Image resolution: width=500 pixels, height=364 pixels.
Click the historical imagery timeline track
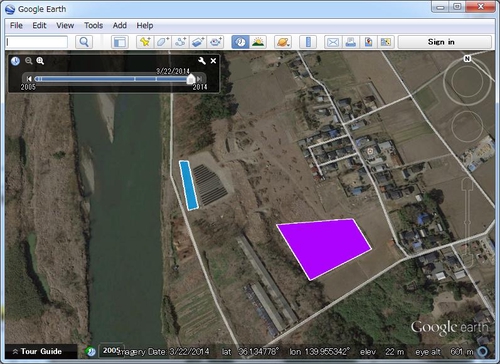[x=113, y=79]
